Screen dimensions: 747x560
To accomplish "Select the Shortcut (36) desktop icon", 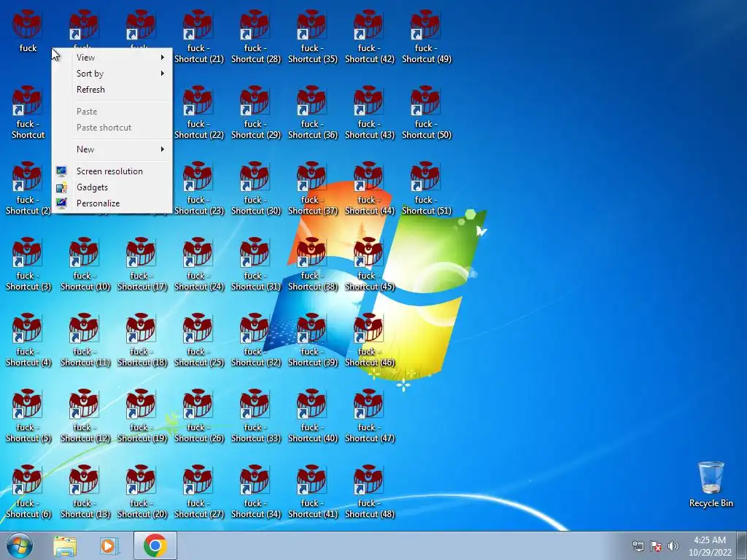I will (312, 113).
